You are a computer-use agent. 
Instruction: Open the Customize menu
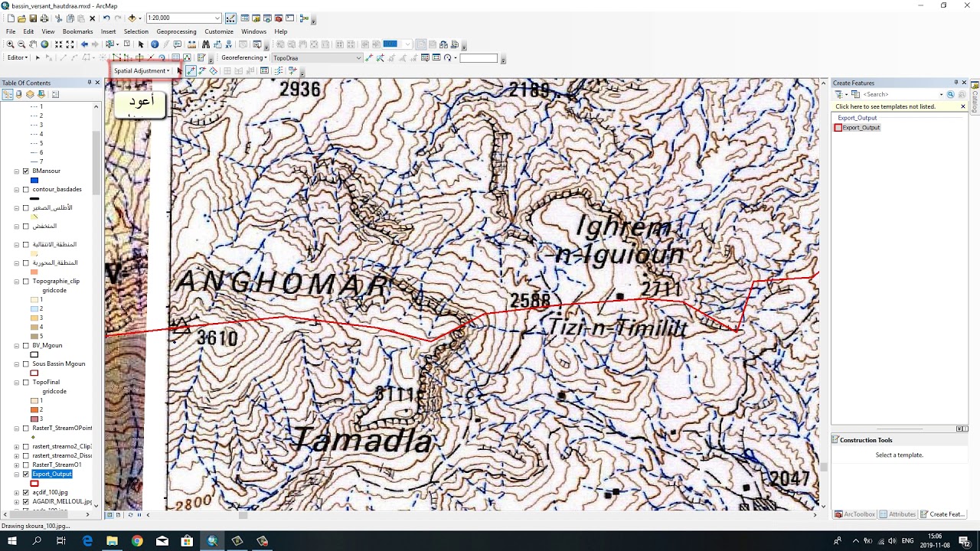point(218,31)
